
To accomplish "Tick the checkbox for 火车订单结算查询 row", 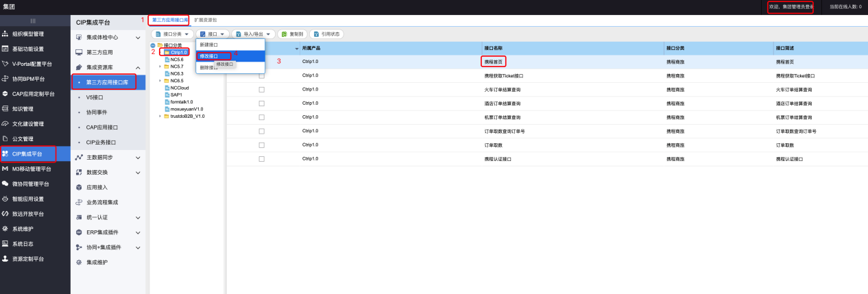I will (261, 89).
